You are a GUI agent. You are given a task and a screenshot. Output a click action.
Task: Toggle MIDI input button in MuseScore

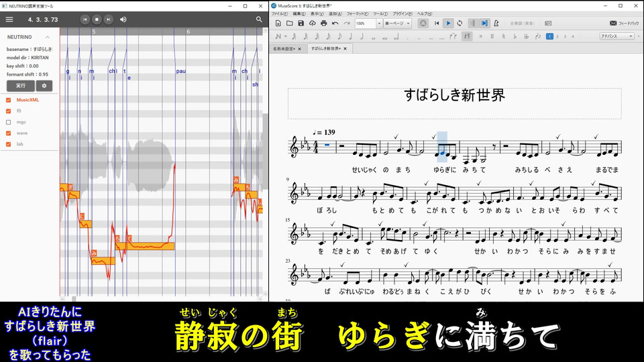[x=423, y=23]
